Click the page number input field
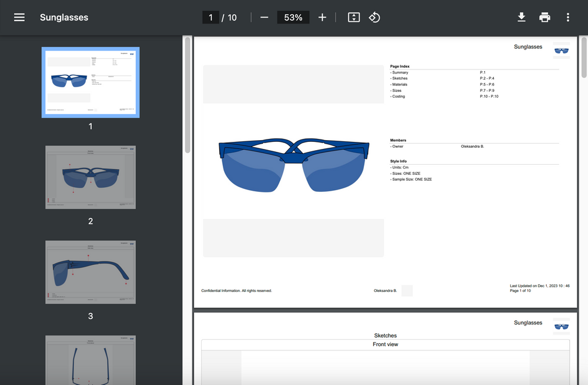Viewport: 588px width, 385px height. point(211,17)
